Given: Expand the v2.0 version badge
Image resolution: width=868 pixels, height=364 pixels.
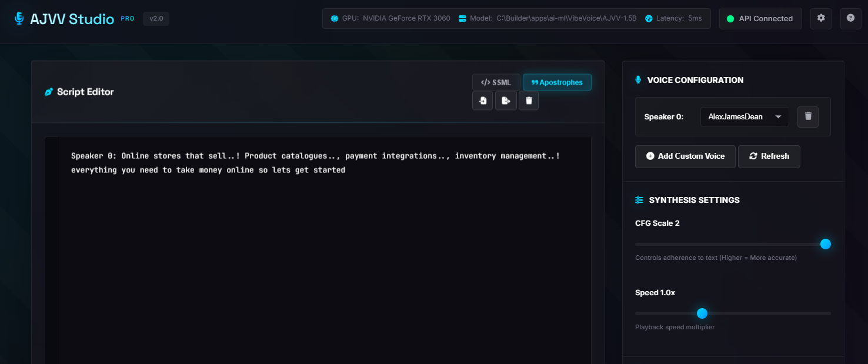Looking at the screenshot, I should [x=156, y=18].
